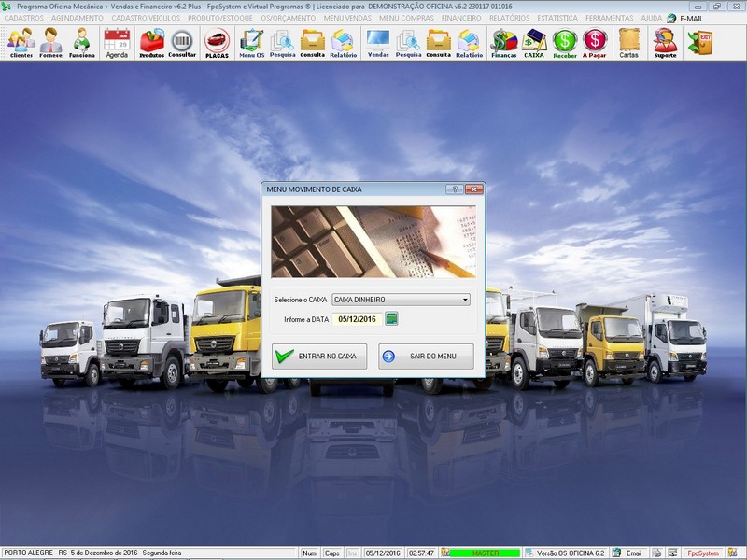Open the FERRAMENTAS menu
This screenshot has width=747, height=560.
(x=610, y=18)
